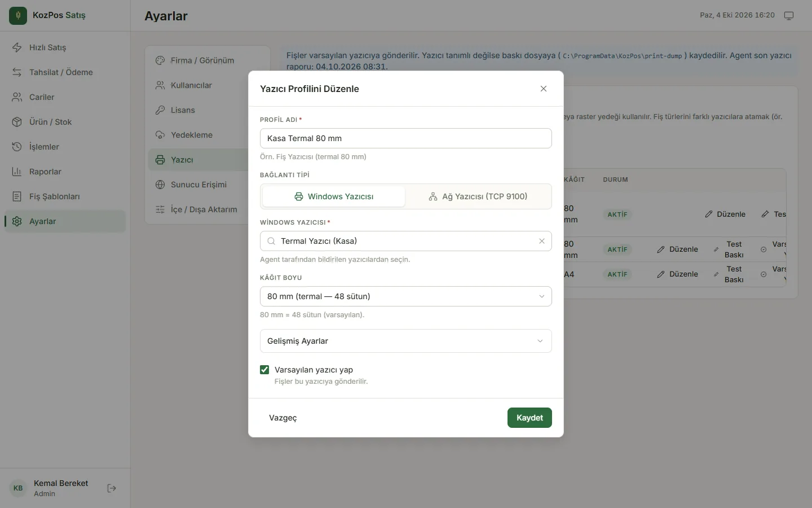
Task: Focus the Profil Adı input field
Action: click(x=406, y=138)
